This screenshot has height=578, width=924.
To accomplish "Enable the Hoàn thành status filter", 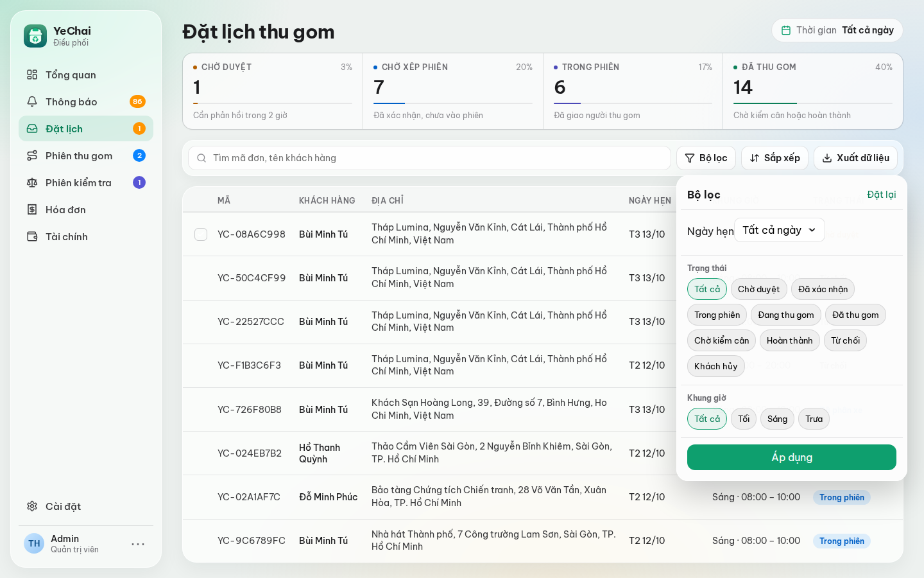I will (x=790, y=340).
